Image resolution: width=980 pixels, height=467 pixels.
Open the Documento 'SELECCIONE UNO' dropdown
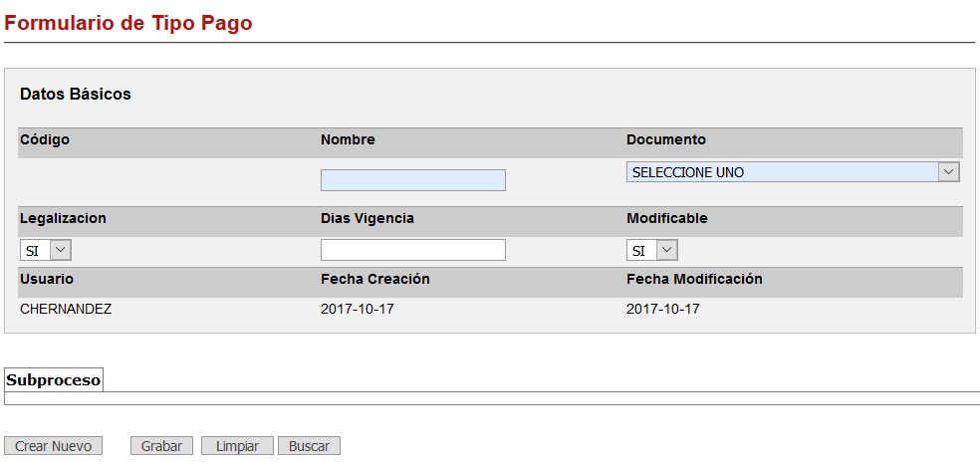click(792, 172)
